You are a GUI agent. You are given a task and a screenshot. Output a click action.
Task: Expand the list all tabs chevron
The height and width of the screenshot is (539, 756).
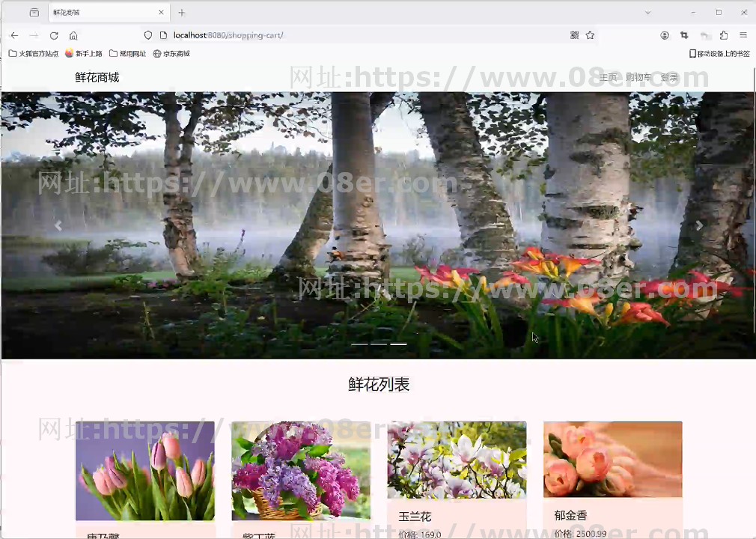coord(647,13)
